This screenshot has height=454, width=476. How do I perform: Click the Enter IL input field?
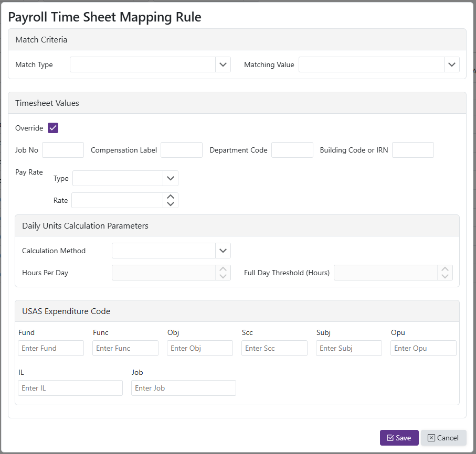(x=70, y=388)
